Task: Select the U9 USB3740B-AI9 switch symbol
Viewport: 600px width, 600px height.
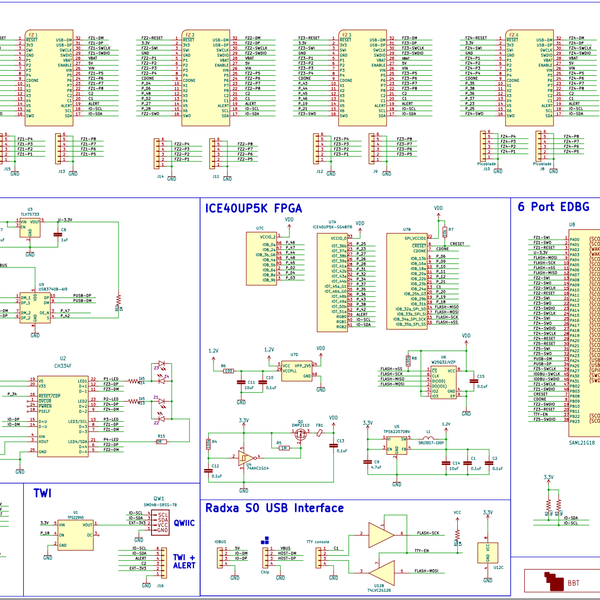Action: click(35, 308)
